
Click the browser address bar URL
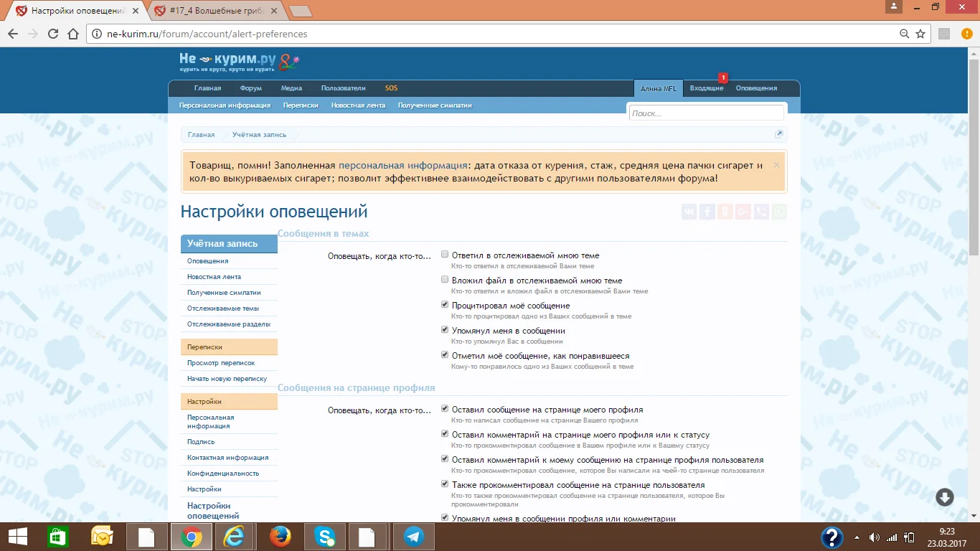tap(207, 34)
